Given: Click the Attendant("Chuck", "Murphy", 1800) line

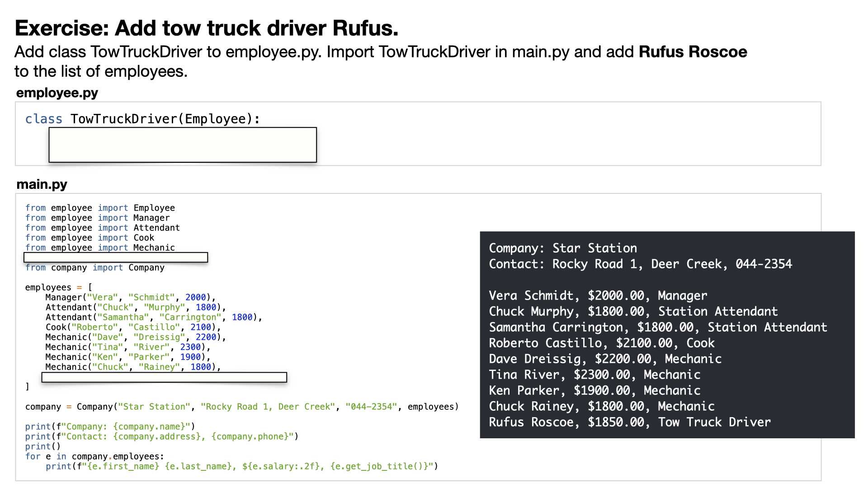Looking at the screenshot, I should click(136, 307).
